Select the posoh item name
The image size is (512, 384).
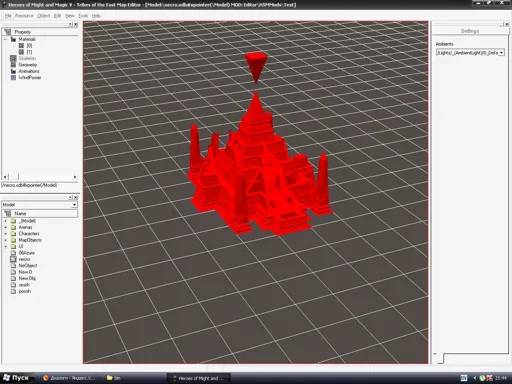(25, 291)
